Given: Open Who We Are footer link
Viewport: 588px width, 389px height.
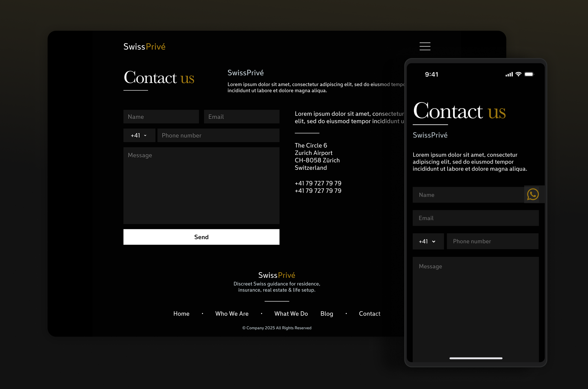Looking at the screenshot, I should tap(232, 314).
